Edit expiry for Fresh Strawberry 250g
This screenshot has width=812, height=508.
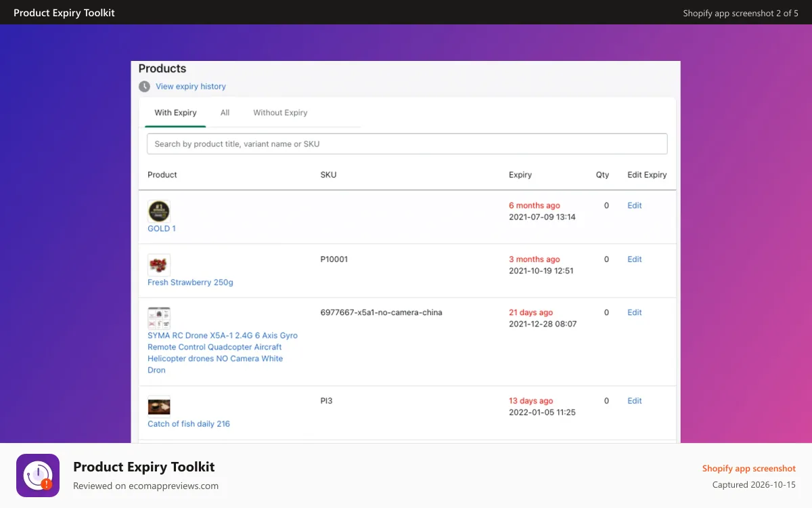point(635,259)
